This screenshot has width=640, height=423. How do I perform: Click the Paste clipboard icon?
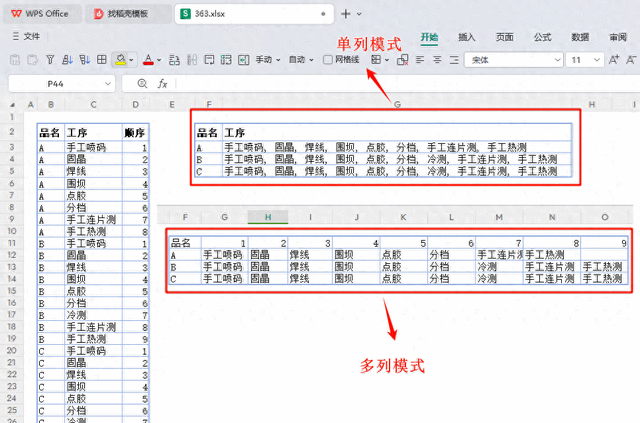click(15, 60)
